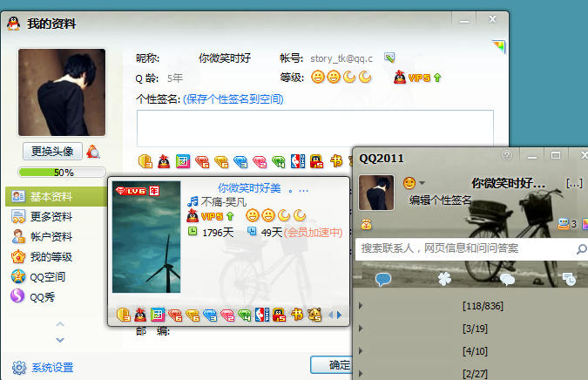This screenshot has width=588, height=380.
Task: Click gold shield badge in profile window icon row
Action: pyautogui.click(x=145, y=162)
